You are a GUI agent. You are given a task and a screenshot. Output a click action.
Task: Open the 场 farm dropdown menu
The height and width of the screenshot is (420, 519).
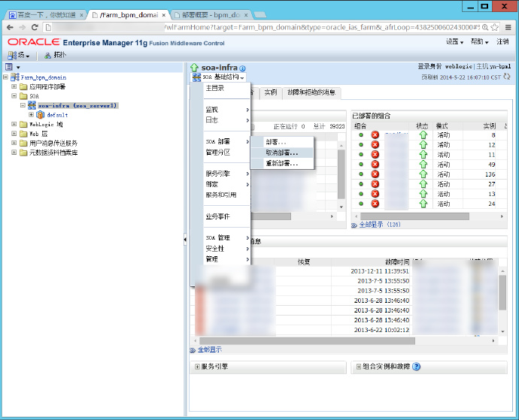click(19, 56)
